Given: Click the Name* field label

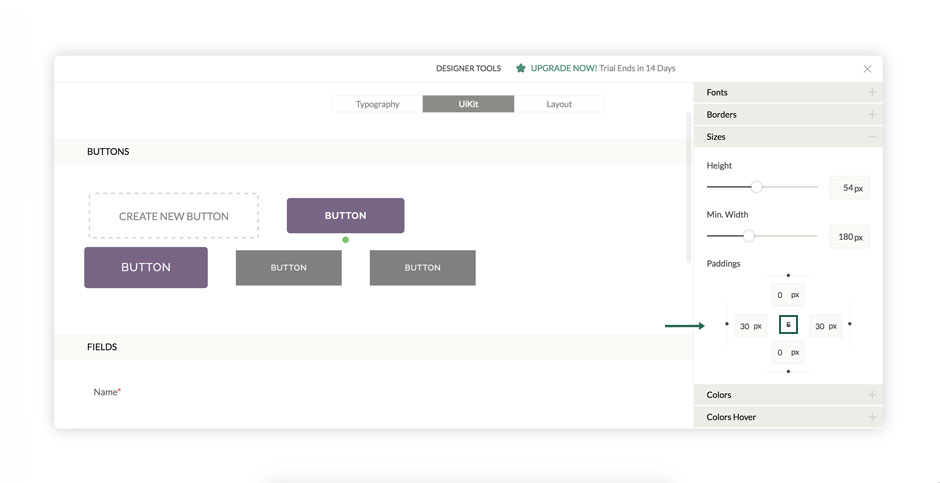Looking at the screenshot, I should pos(107,392).
